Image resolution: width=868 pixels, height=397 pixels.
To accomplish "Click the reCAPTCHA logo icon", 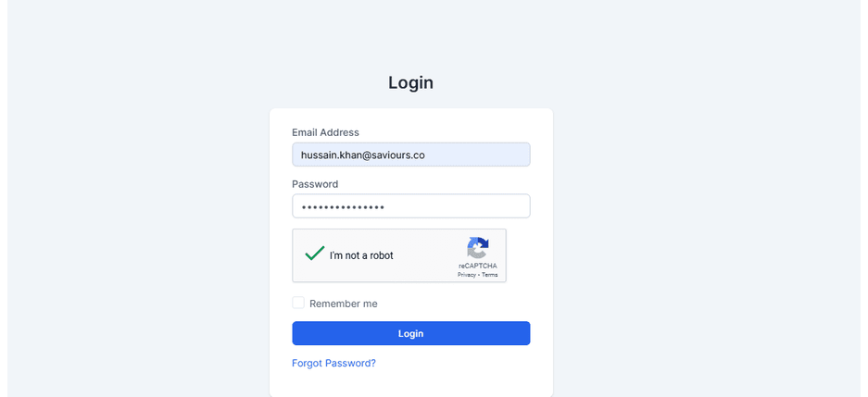I will (x=477, y=248).
